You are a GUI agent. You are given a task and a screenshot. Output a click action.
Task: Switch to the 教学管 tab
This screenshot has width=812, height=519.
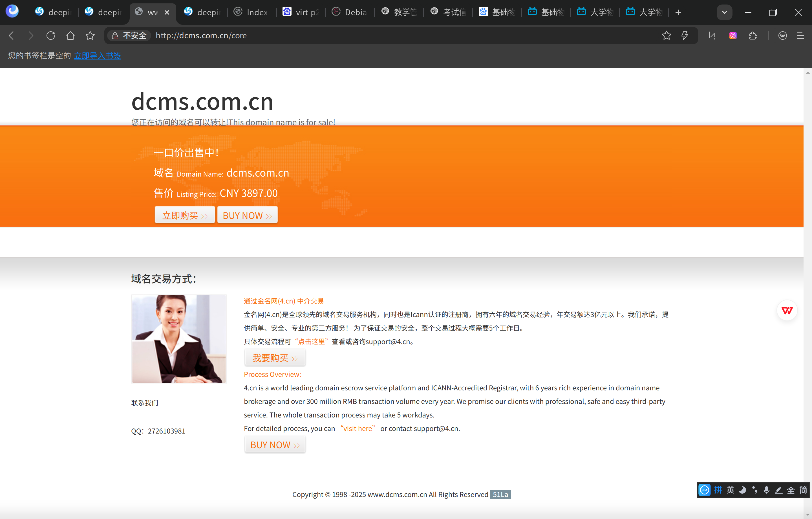pos(399,12)
